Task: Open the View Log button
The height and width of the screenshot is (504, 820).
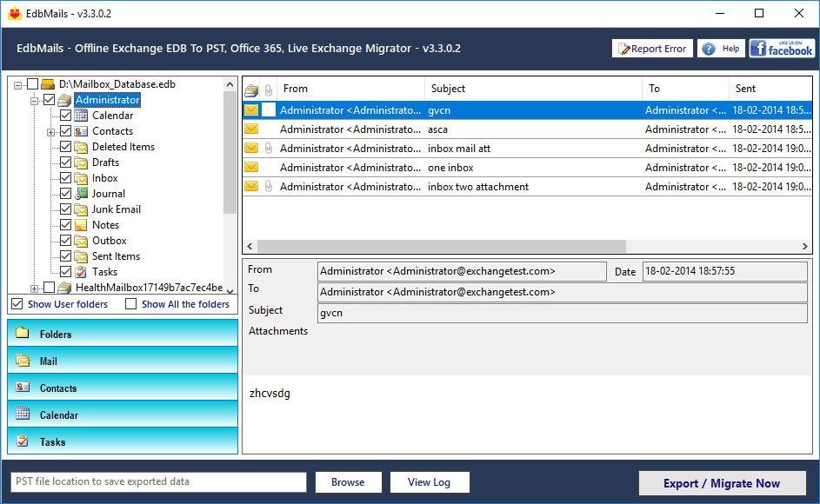Action: (x=430, y=482)
